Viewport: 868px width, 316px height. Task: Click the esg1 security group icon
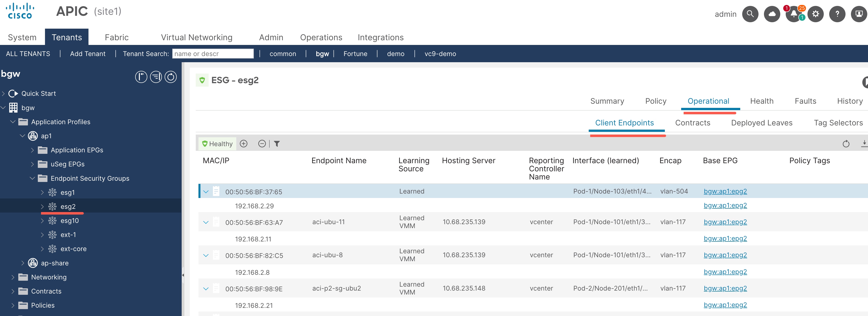coord(52,193)
